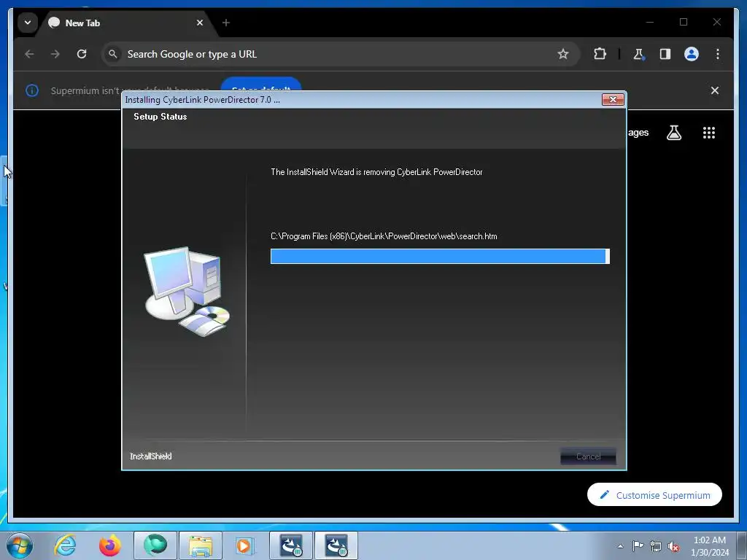
Task: Maximize the Supermium browser window
Action: (684, 22)
